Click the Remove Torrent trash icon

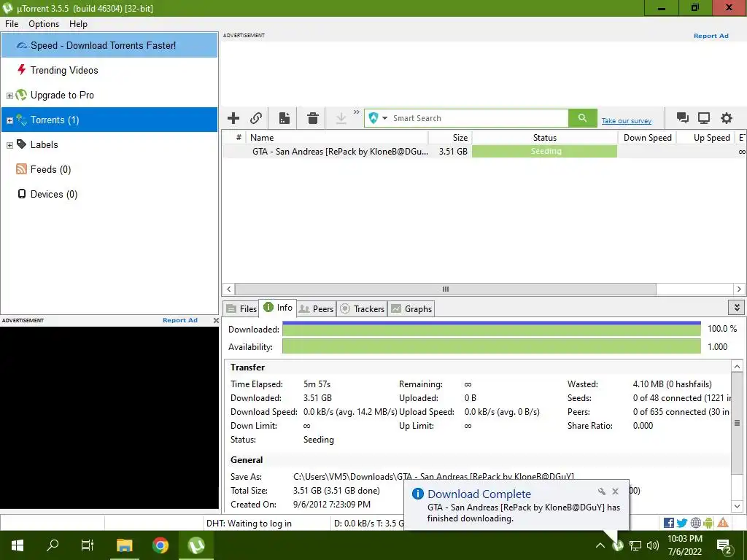pos(312,118)
